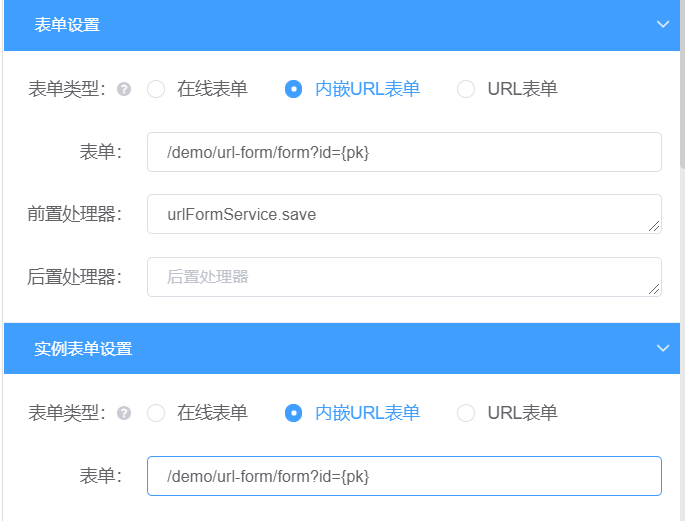
Task: Click the 前置处理器 text area with urlFormService.save
Action: pyautogui.click(x=403, y=214)
